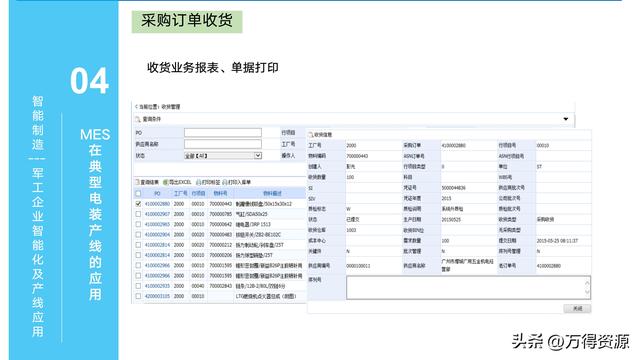Click the 凭证年度 value 2015
The image size is (640, 360).
coord(447,198)
